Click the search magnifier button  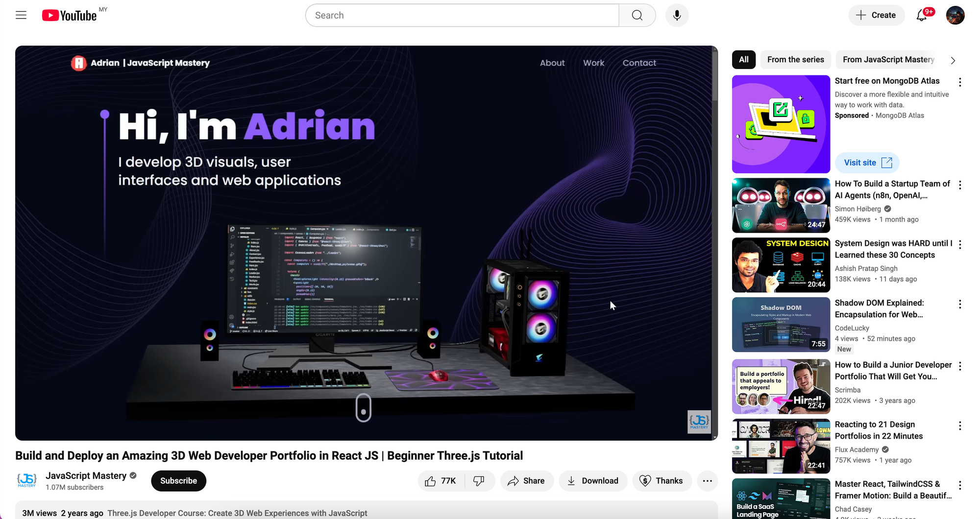coord(637,15)
